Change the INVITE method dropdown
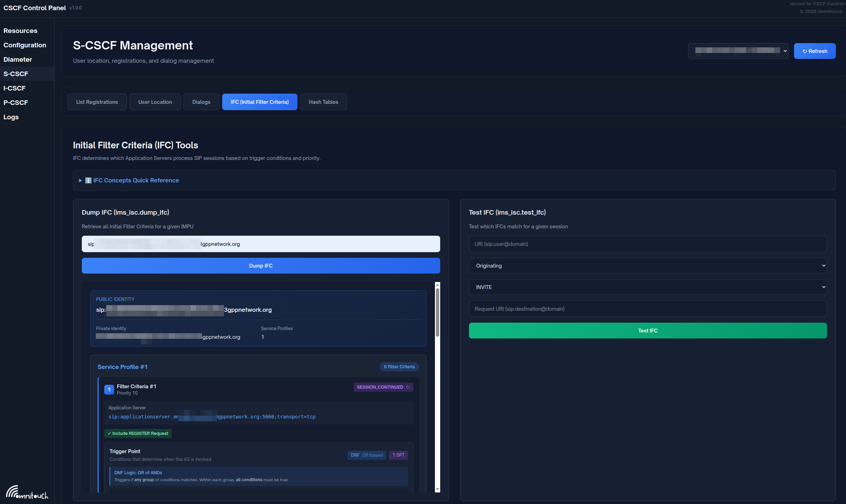846x504 pixels. [x=648, y=287]
